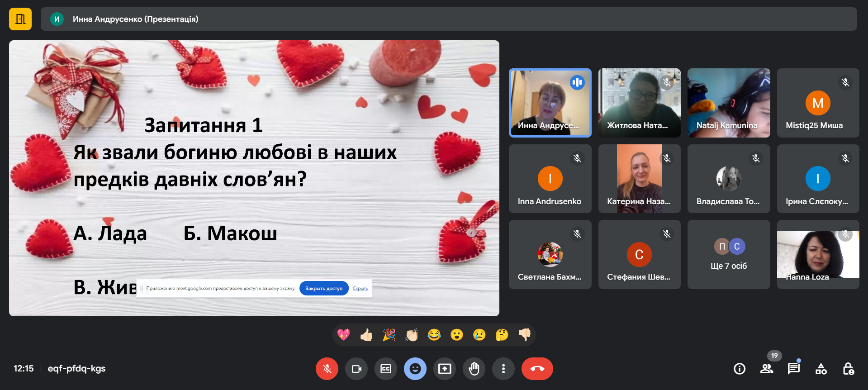Image resolution: width=868 pixels, height=390 pixels.
Task: Raise your hand in the meeting
Action: point(474,369)
